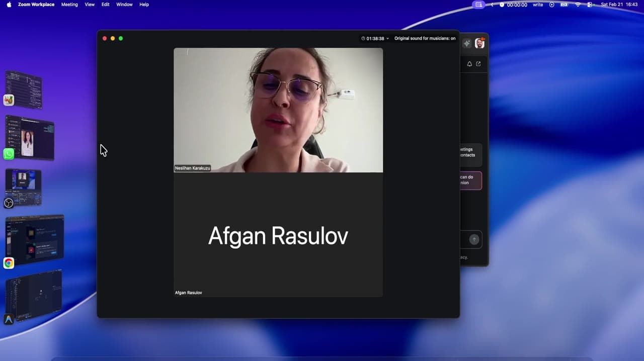Switch to the OBS Stage Manager window

(24, 187)
